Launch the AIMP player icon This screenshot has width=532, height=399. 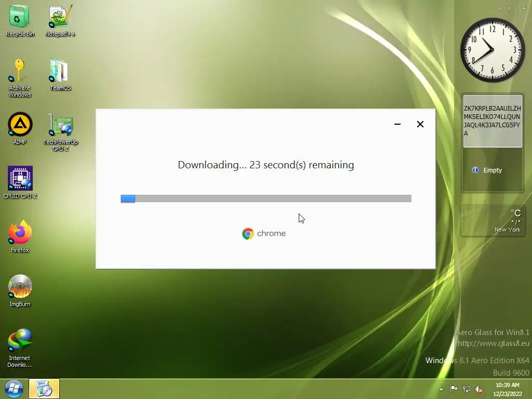click(20, 129)
